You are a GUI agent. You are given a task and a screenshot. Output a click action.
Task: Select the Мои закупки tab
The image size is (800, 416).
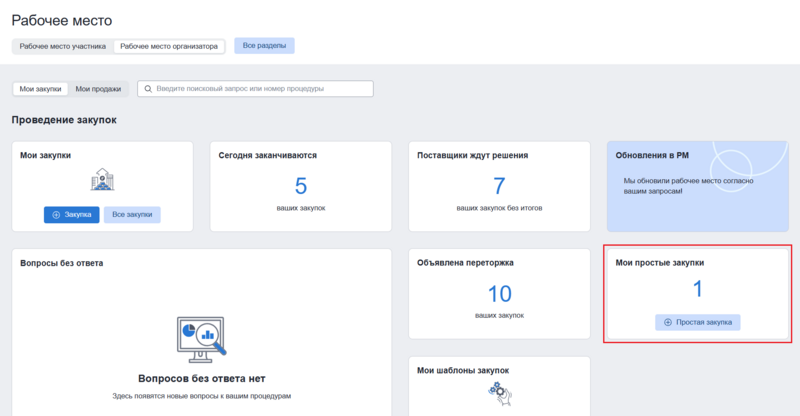coord(41,89)
